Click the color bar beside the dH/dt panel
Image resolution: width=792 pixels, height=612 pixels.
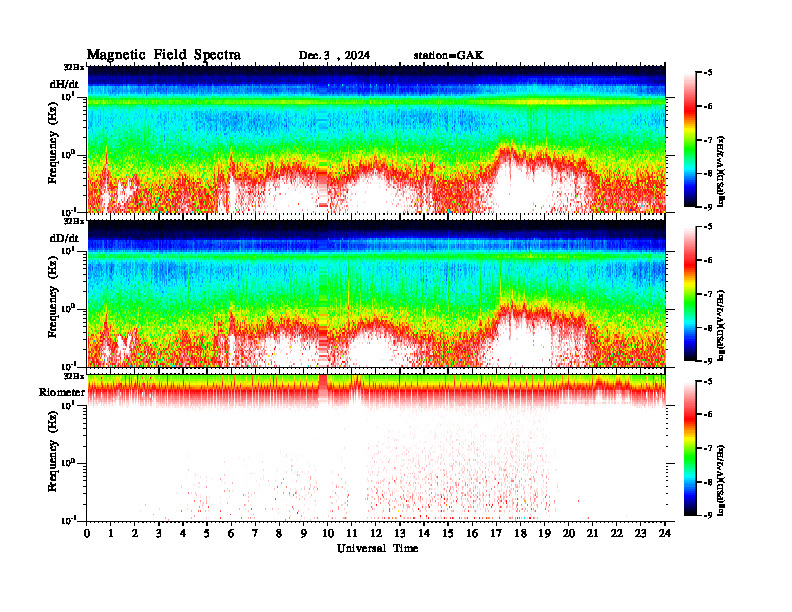[x=690, y=139]
